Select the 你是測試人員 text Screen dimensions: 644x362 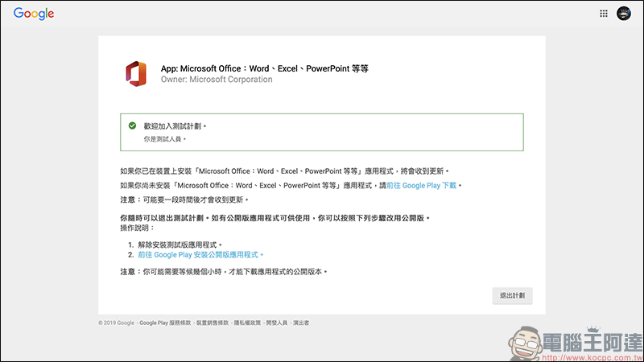tap(164, 139)
